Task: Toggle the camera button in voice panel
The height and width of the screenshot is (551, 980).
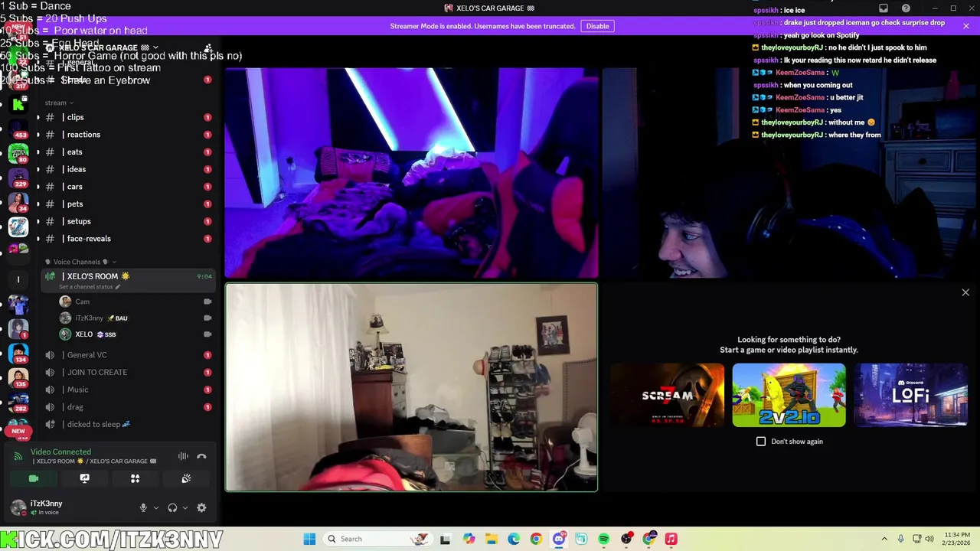Action: point(34,478)
